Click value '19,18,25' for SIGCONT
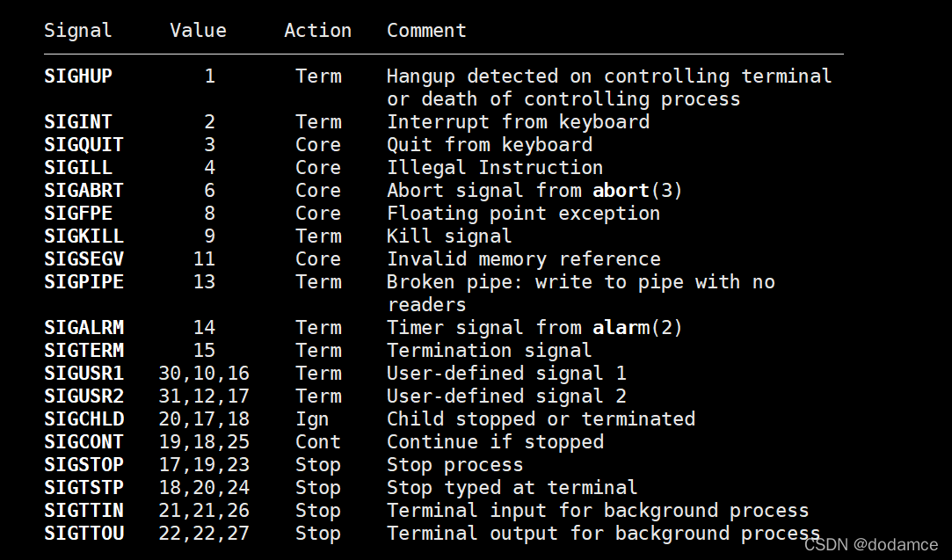 (x=204, y=441)
